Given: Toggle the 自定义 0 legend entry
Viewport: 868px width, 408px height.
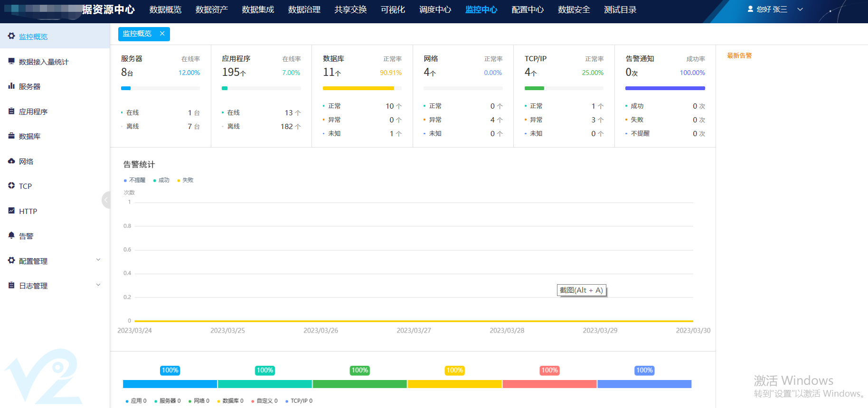Looking at the screenshot, I should coord(264,401).
